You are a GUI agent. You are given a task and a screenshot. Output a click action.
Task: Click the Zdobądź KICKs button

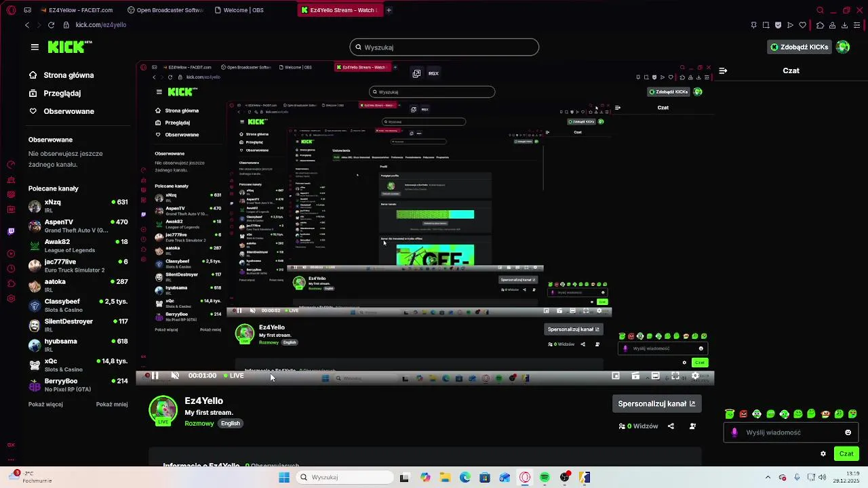[x=800, y=47]
